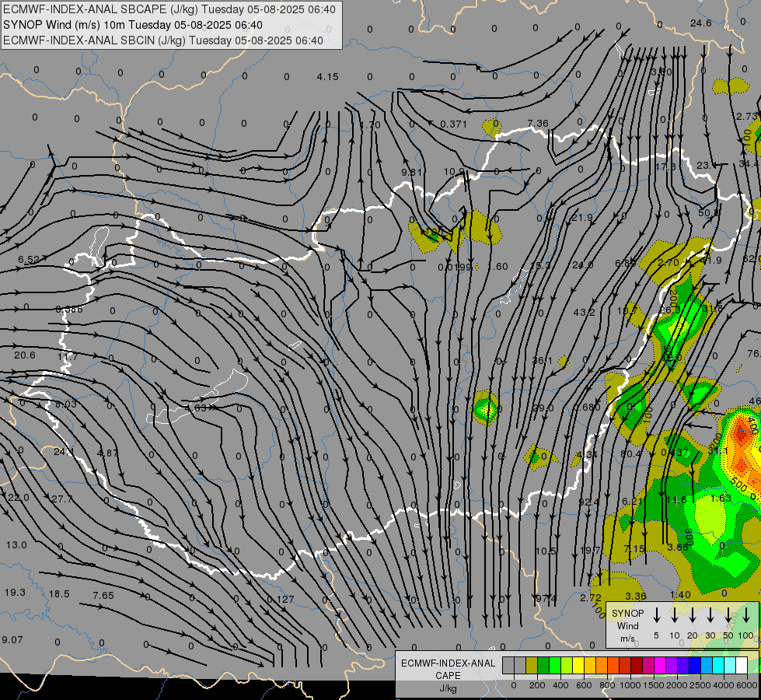This screenshot has height=700, width=761.
Task: Click the '24.6' value at map top
Action: (701, 23)
